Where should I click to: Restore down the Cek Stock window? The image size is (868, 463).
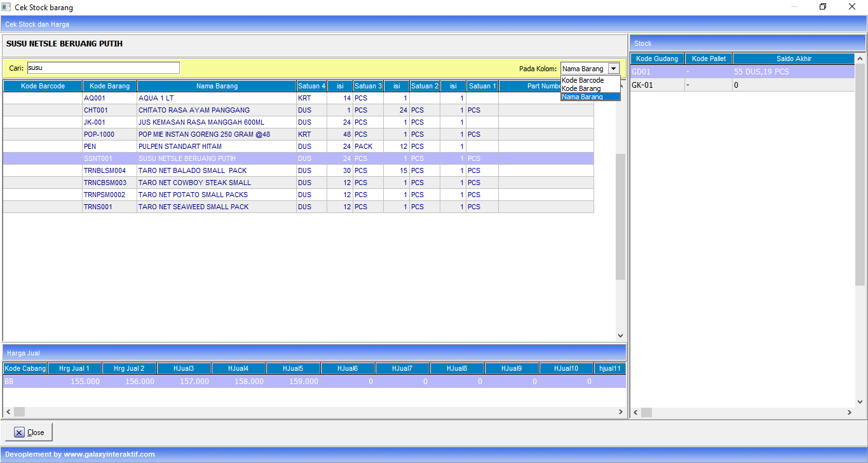823,7
